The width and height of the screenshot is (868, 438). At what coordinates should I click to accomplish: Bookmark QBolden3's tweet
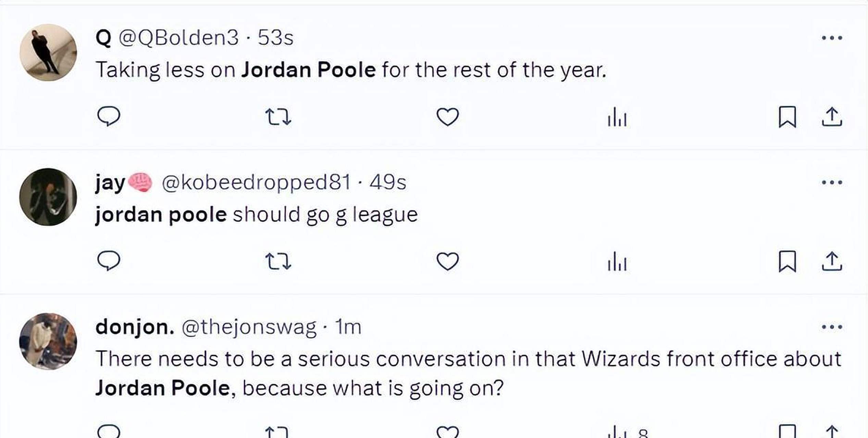coord(787,117)
